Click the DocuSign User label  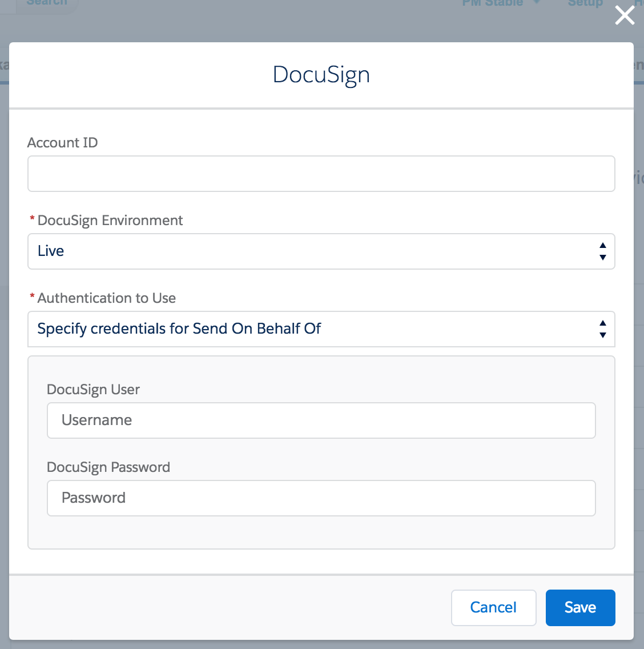coord(93,390)
